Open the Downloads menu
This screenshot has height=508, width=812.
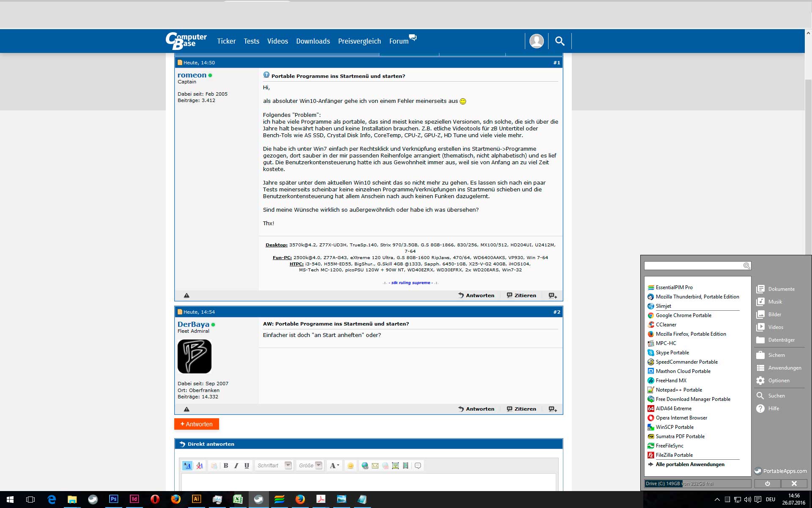pyautogui.click(x=313, y=41)
